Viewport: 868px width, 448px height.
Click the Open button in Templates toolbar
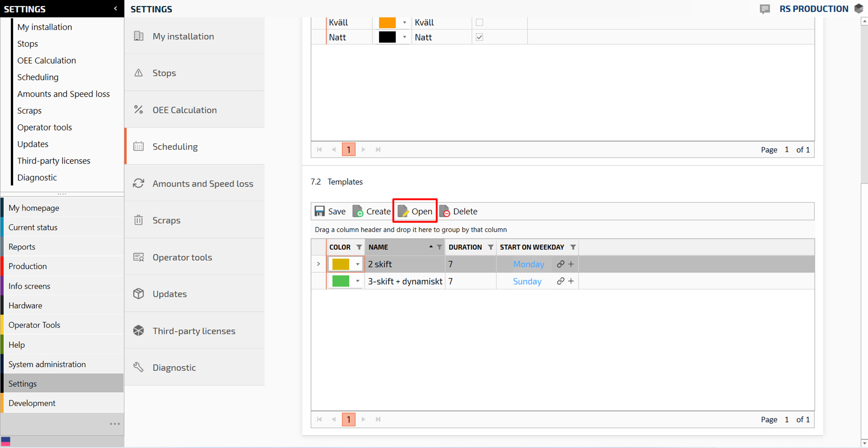pos(415,211)
